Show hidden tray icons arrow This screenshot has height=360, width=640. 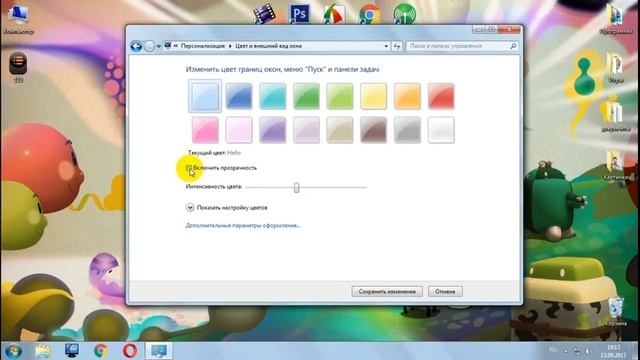click(x=566, y=351)
